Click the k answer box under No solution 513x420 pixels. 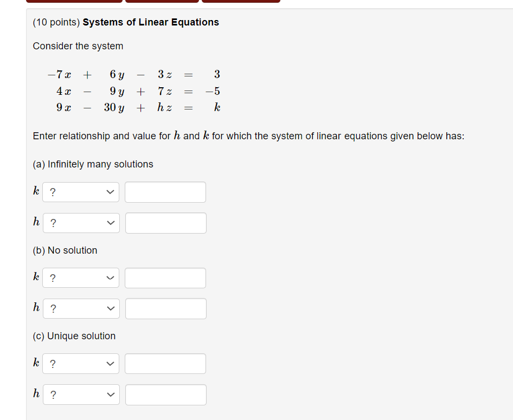(x=165, y=277)
